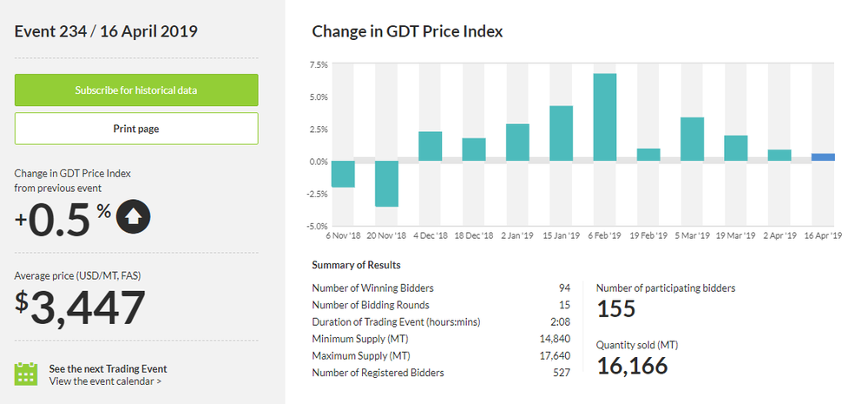Pick the 15 Jan '19 chart bar
This screenshot has width=868, height=404.
point(562,134)
